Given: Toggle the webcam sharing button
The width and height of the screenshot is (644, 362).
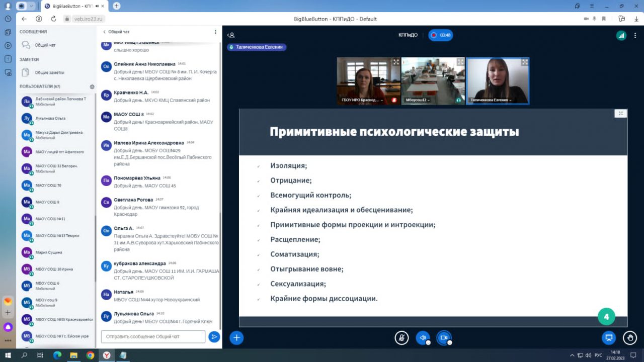Looking at the screenshot, I should [x=444, y=338].
